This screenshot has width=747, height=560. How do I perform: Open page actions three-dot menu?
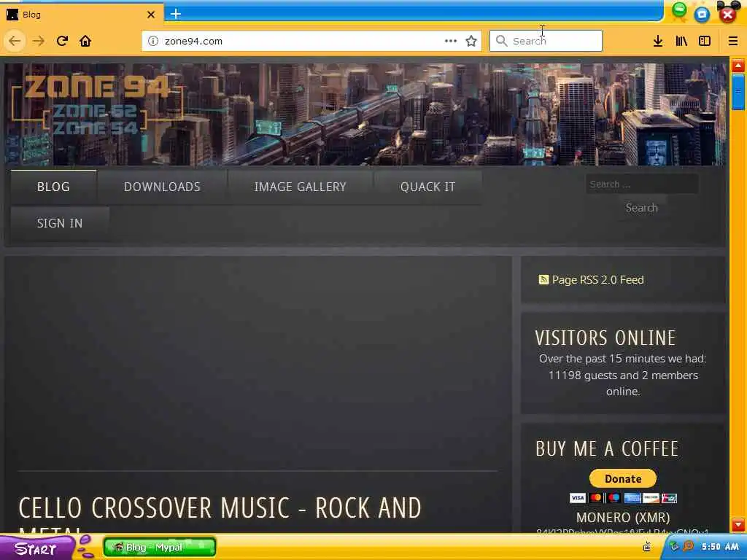451,41
